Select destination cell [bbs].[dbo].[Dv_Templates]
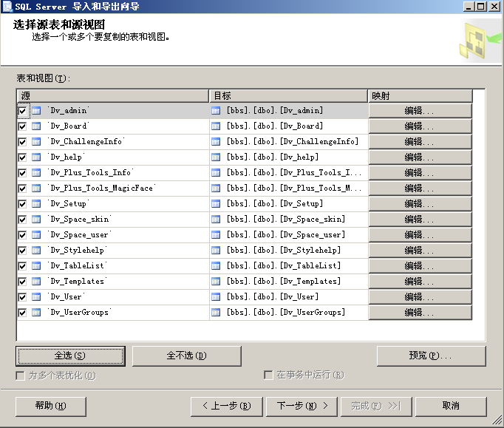Screen dimensions: 504x428 pos(288,282)
